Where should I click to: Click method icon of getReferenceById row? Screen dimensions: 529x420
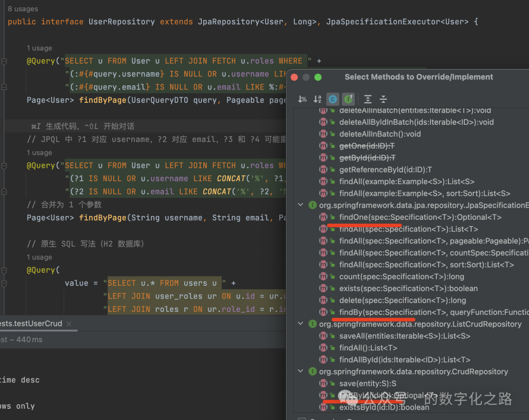323,169
